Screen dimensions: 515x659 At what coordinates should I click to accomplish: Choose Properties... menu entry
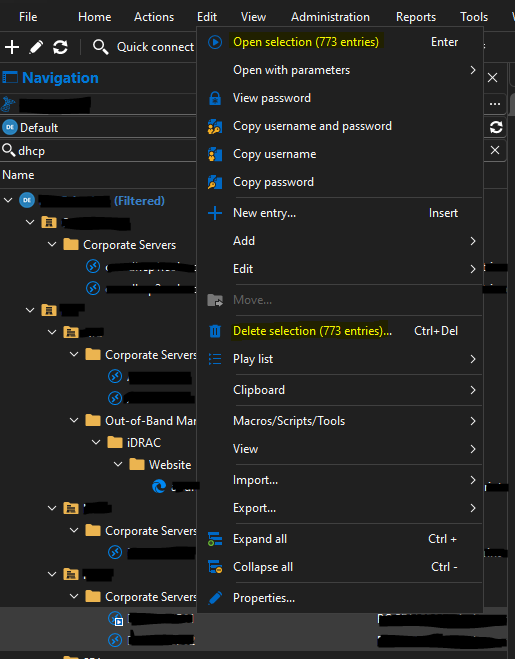340,598
